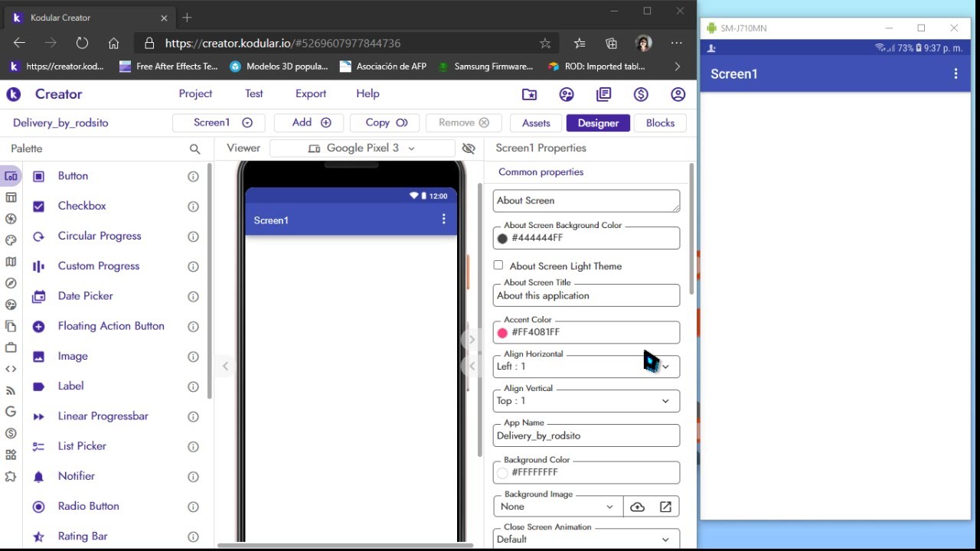
Task: Open the account profile icon in the Creator header
Action: (x=678, y=94)
